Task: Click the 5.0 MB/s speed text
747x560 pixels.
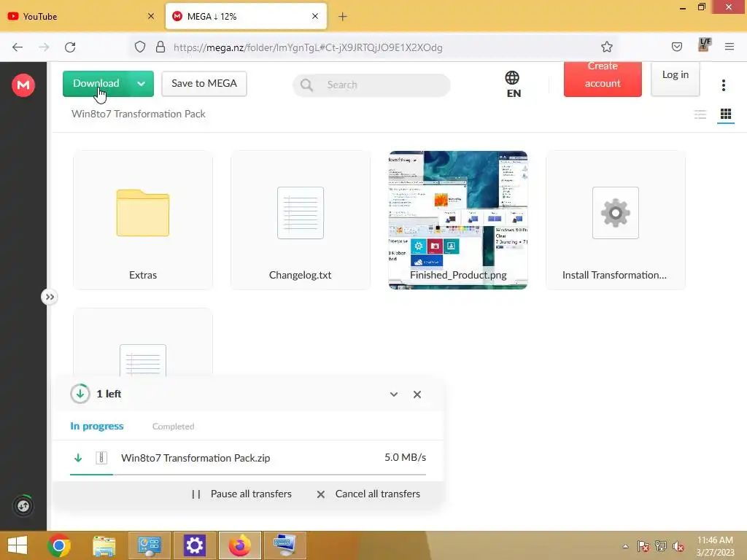Action: (405, 458)
